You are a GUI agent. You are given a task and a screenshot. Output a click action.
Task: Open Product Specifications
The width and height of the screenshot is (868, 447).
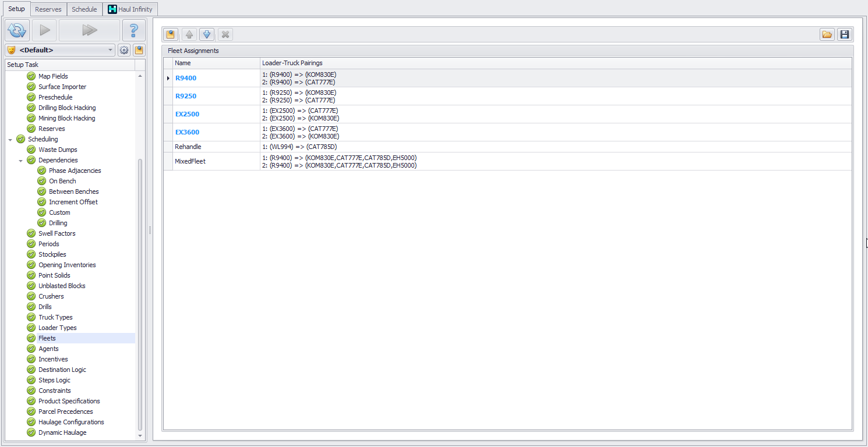pos(69,401)
